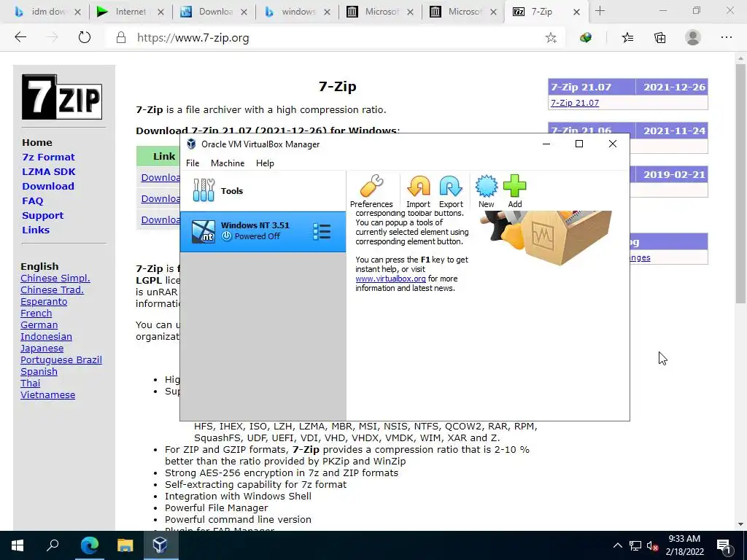
Task: Open the 7-Zip 21.07 news link
Action: [x=575, y=102]
